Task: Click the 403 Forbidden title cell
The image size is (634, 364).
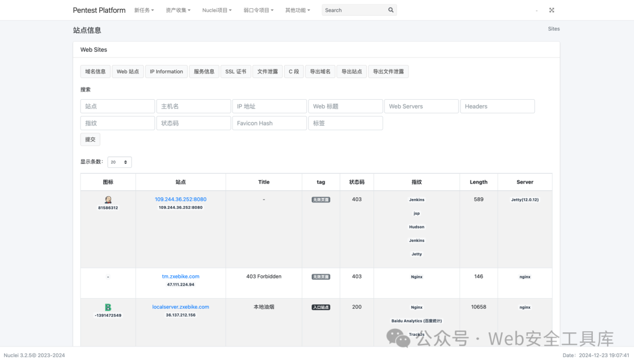Action: [264, 277]
